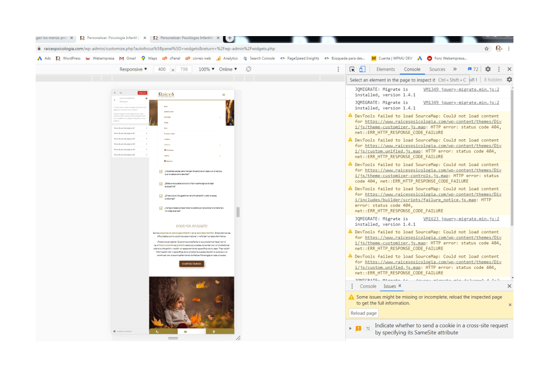Open the Gmail bookmark

(x=128, y=58)
